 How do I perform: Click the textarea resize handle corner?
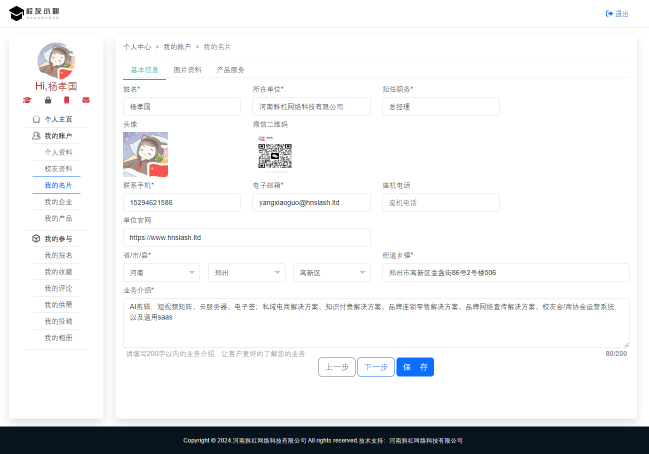[x=626, y=344]
